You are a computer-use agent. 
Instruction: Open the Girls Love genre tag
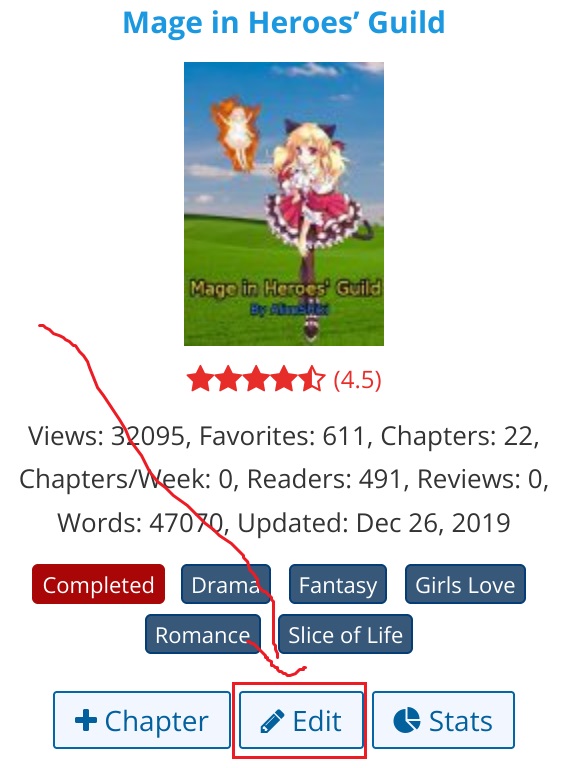(465, 584)
